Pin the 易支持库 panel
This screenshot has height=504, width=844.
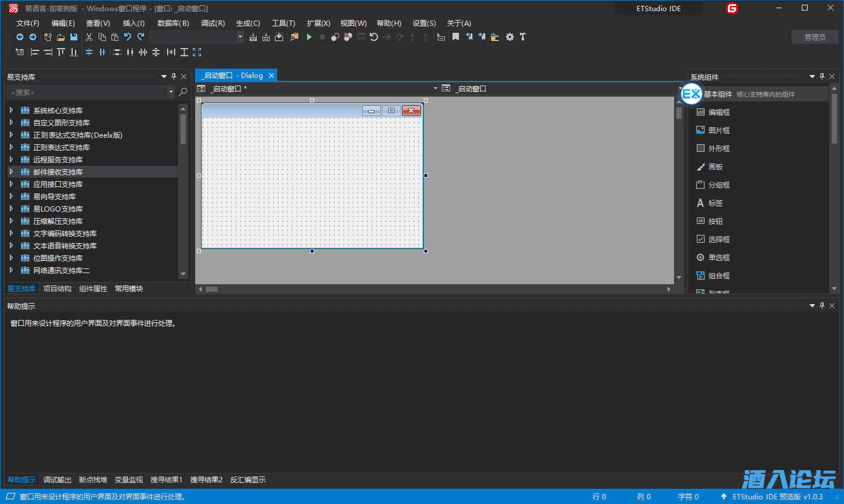(173, 77)
